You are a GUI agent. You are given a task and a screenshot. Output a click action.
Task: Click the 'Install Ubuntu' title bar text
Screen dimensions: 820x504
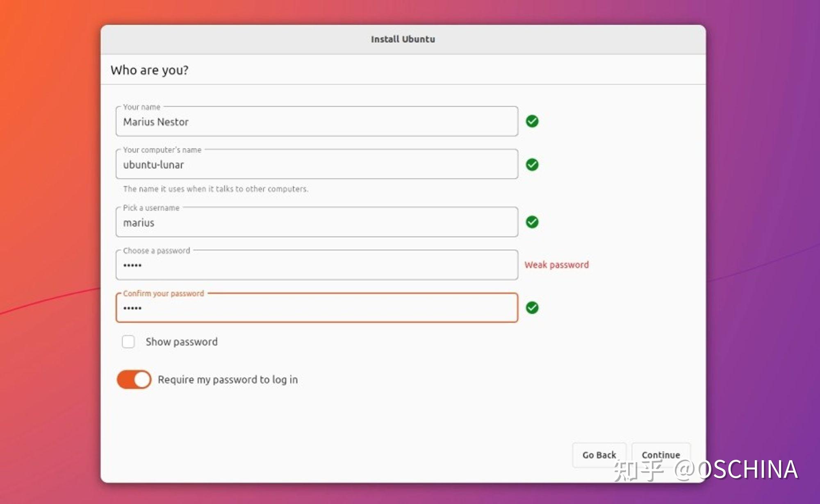[403, 39]
